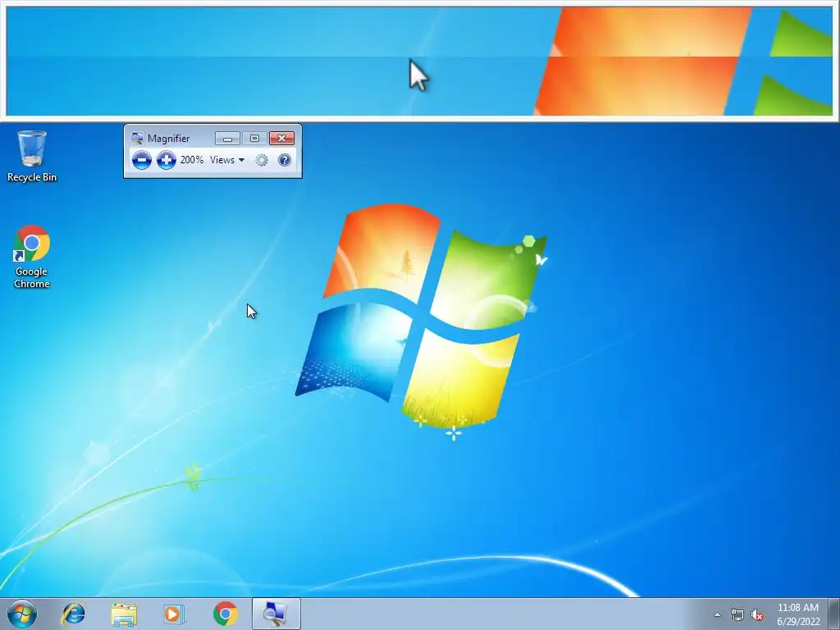The height and width of the screenshot is (630, 840).
Task: Click the 200% zoom level text
Action: (x=191, y=160)
